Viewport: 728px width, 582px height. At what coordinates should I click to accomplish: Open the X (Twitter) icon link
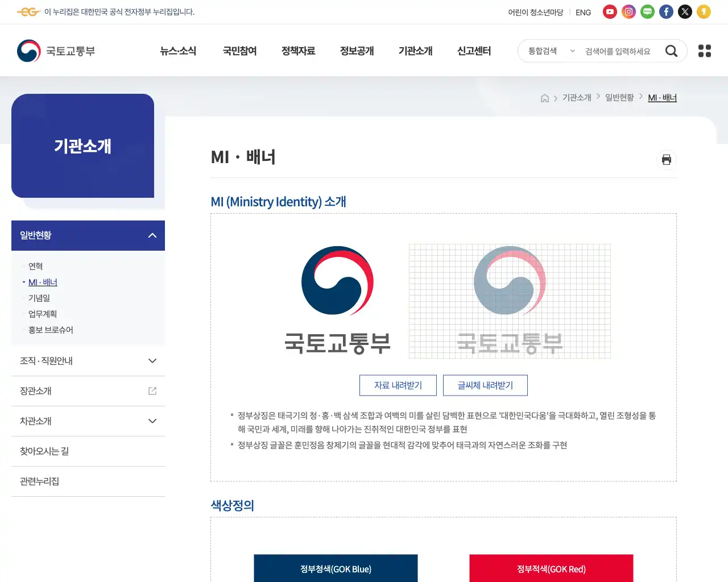(x=685, y=12)
